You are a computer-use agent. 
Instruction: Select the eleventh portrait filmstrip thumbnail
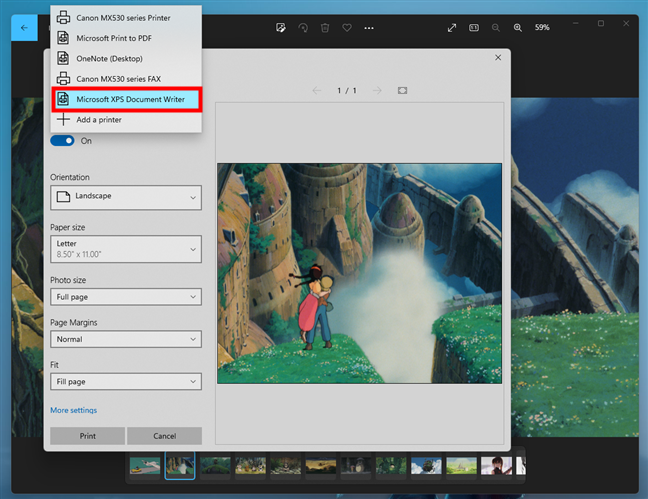click(496, 466)
